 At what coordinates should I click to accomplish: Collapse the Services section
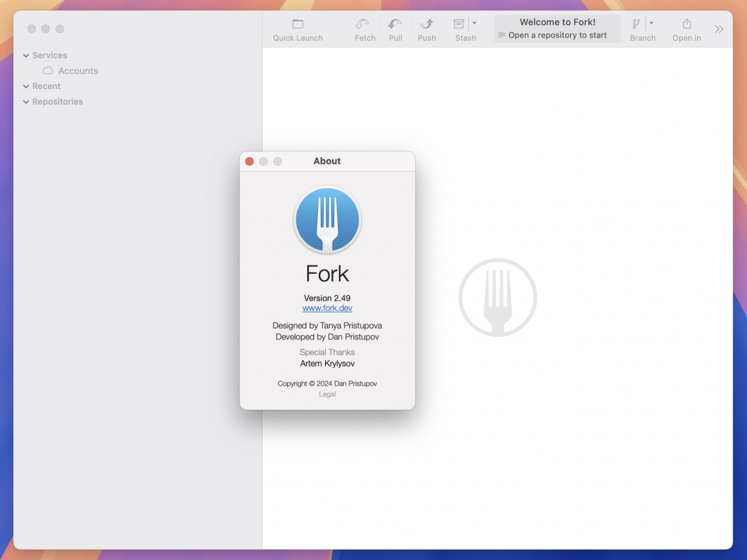(x=25, y=55)
